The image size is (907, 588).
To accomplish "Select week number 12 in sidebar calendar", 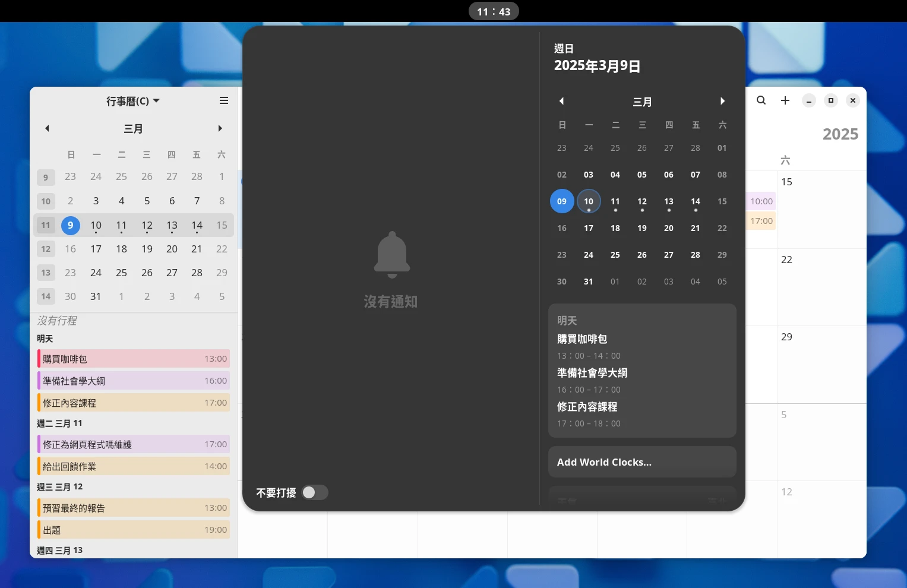I will pyautogui.click(x=46, y=249).
